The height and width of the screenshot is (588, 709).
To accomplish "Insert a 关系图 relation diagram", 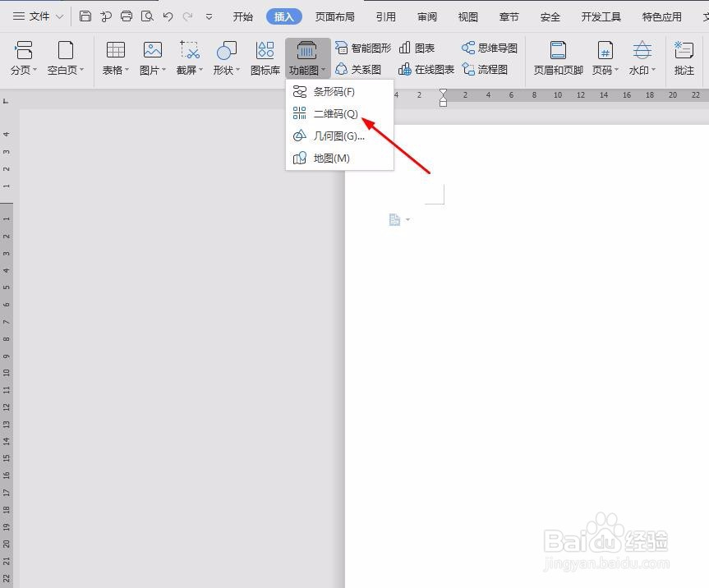I will pos(358,70).
